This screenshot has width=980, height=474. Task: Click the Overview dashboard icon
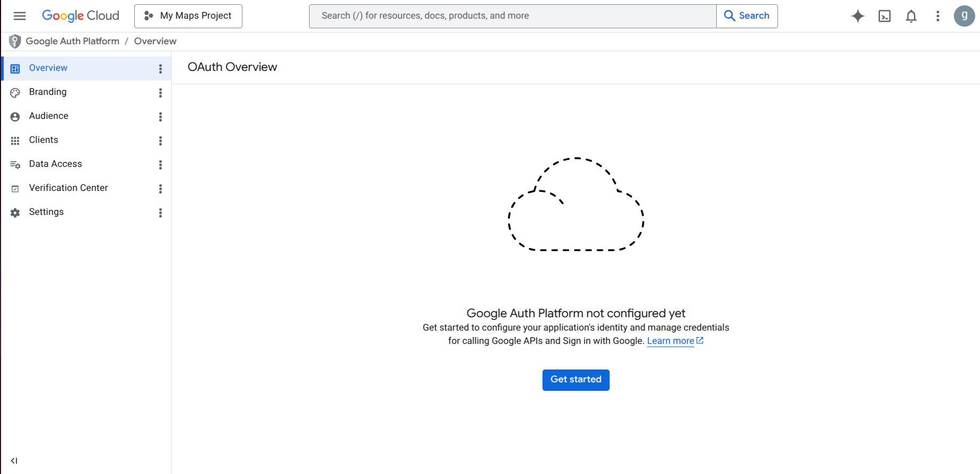pyautogui.click(x=15, y=69)
